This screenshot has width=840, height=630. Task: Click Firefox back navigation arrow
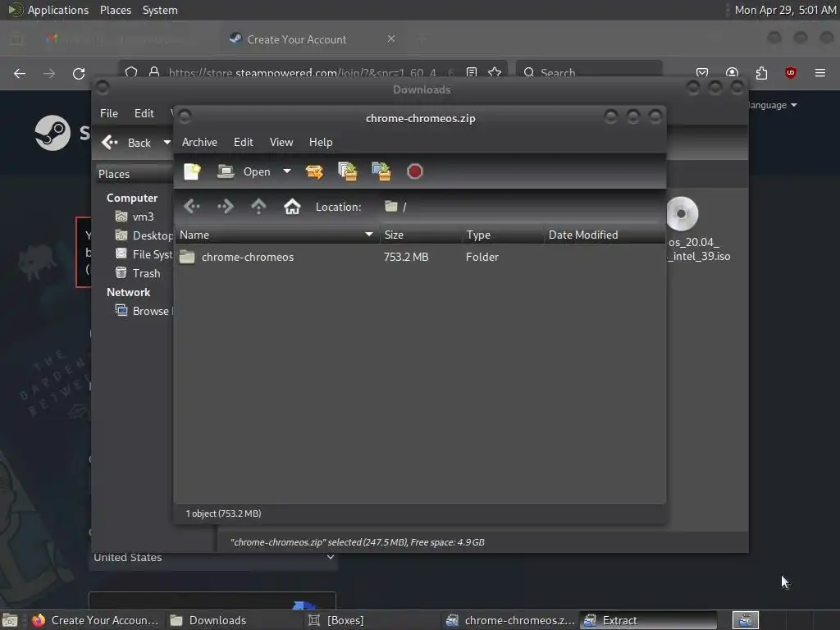pos(20,73)
